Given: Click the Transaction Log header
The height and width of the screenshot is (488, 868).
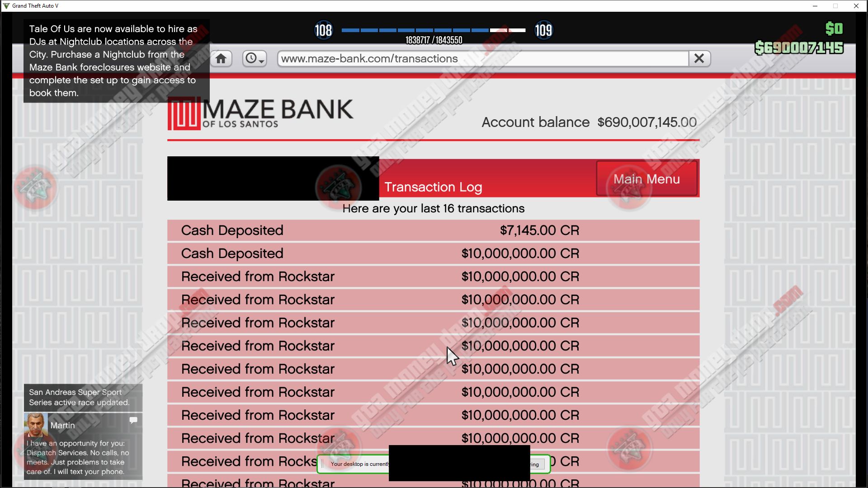Looking at the screenshot, I should click(x=433, y=187).
